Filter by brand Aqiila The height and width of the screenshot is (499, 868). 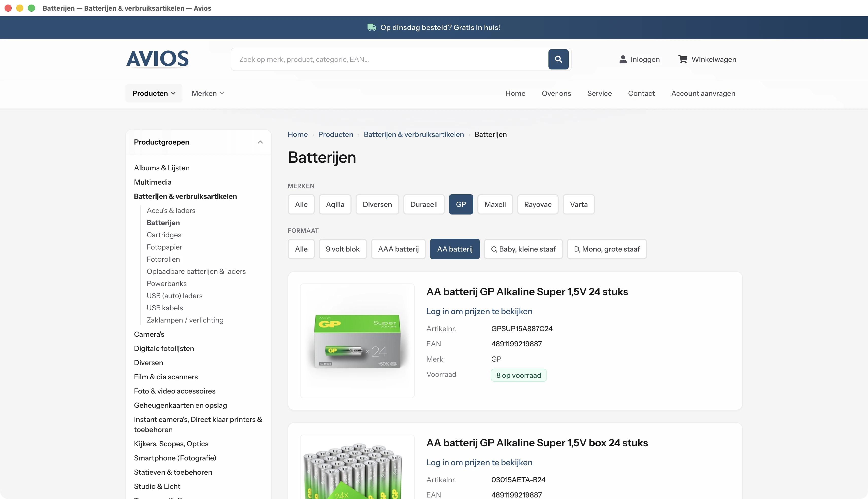tap(335, 205)
